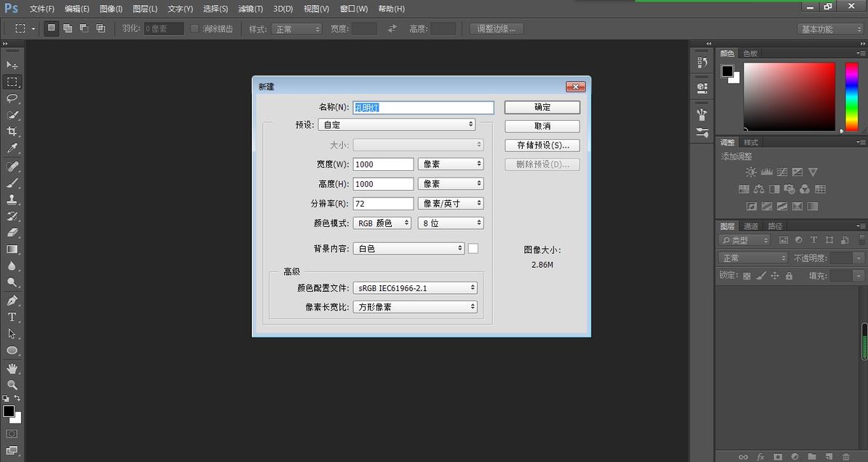Screen dimensions: 868x462
Task: Open the 滤镜(T) filter menu
Action: point(250,9)
